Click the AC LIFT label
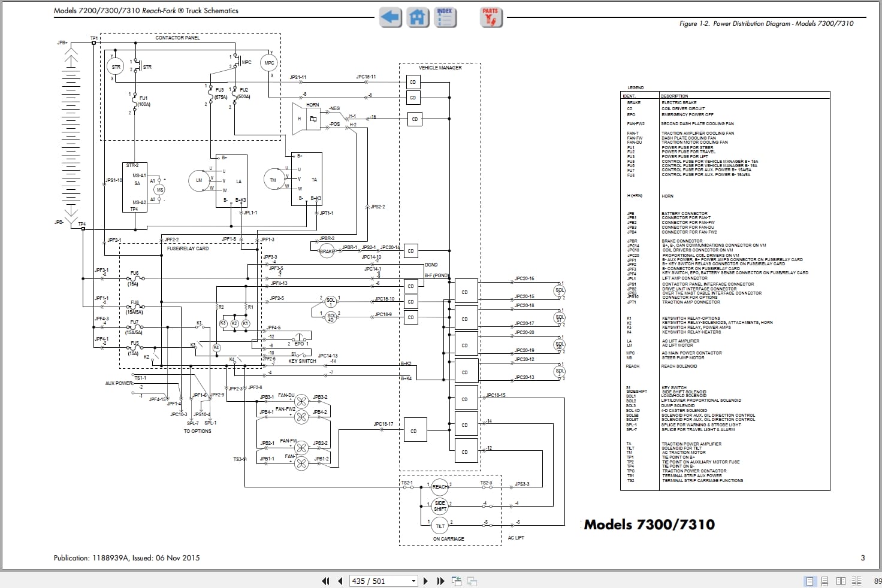 pos(516,538)
